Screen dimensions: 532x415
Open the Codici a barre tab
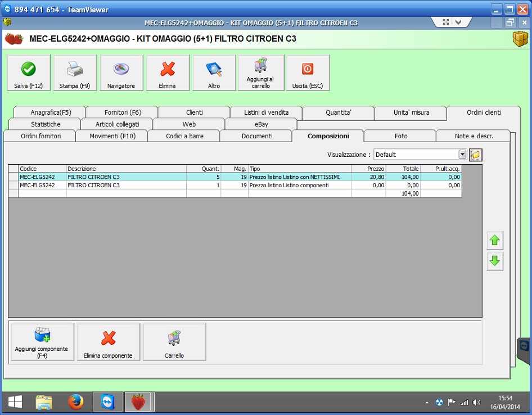click(184, 136)
